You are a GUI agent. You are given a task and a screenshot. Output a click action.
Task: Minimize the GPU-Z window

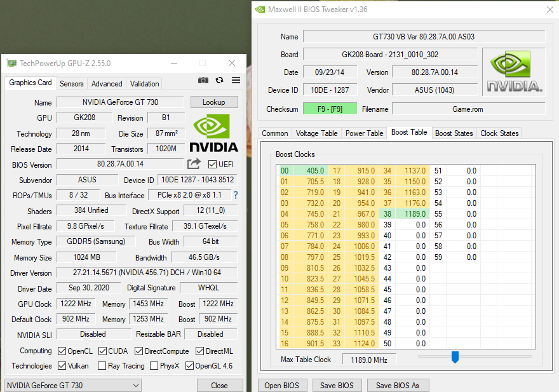(174, 63)
